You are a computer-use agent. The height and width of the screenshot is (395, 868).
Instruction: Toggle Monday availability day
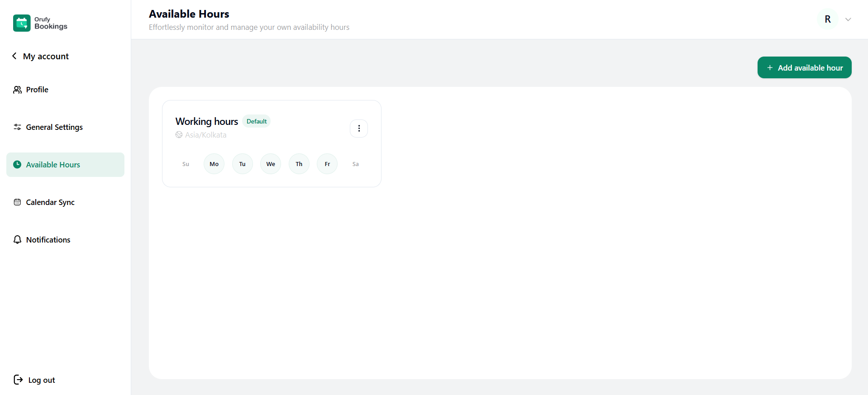coord(214,164)
